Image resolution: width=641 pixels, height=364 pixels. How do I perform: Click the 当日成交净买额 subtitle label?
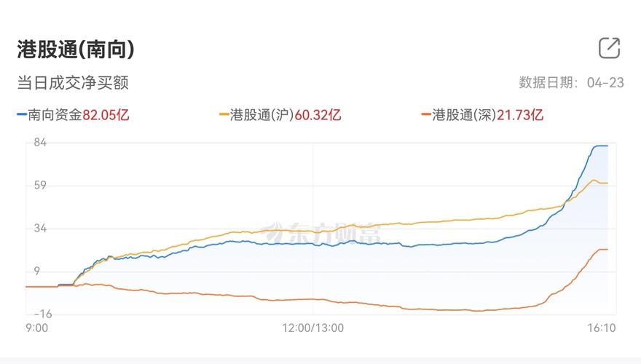(x=73, y=82)
